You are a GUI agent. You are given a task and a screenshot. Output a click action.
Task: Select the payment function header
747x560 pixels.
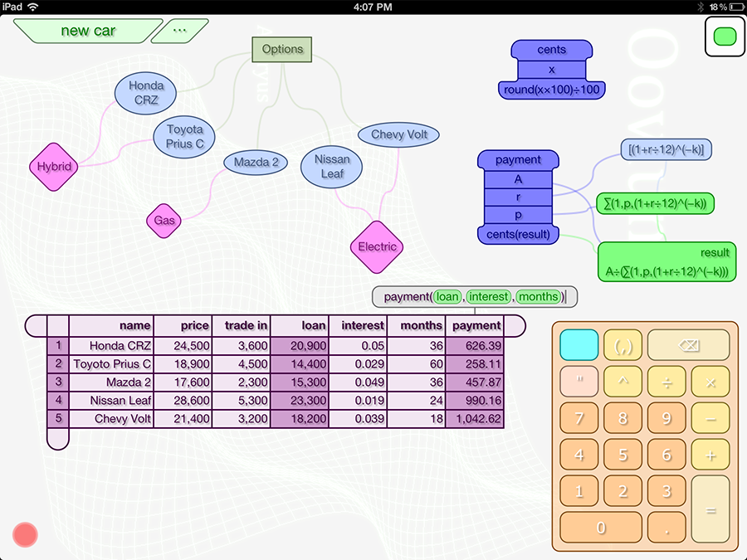518,160
